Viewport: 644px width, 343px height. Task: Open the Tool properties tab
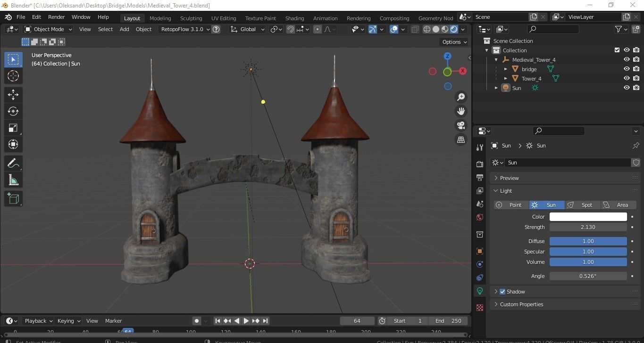point(480,147)
